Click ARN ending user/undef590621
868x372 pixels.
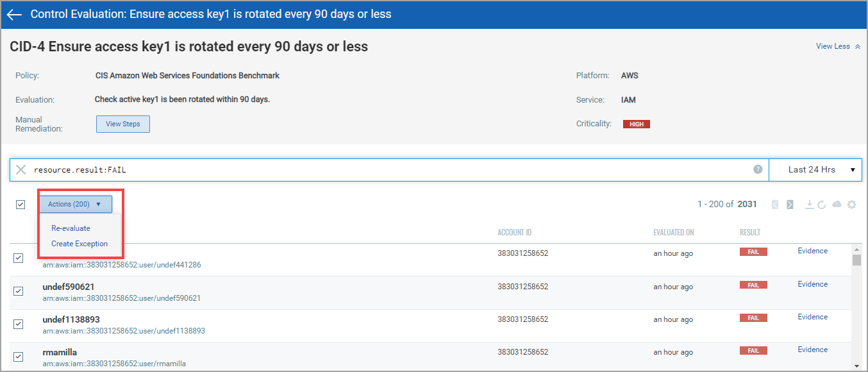click(x=122, y=298)
